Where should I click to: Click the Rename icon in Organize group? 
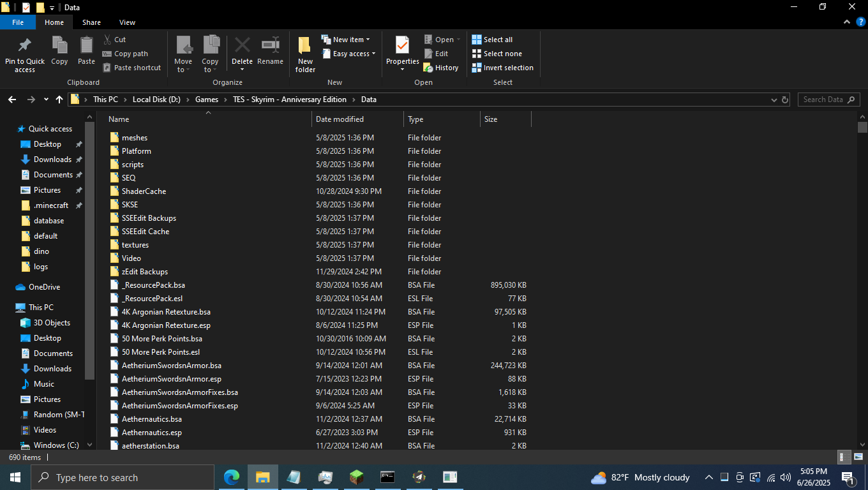point(270,46)
